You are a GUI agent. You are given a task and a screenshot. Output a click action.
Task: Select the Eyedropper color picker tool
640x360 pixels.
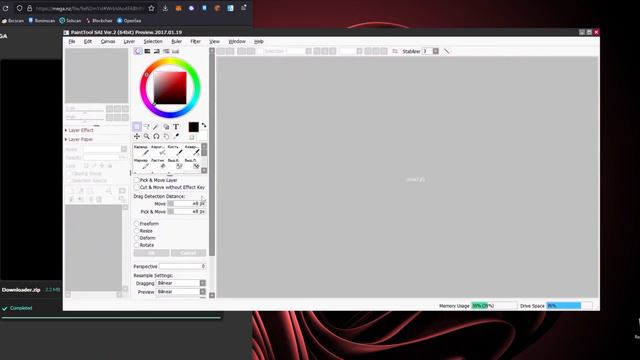click(x=176, y=136)
